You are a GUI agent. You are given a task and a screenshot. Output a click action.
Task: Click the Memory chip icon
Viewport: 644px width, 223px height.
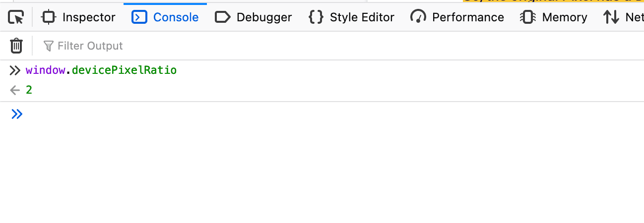point(527,18)
